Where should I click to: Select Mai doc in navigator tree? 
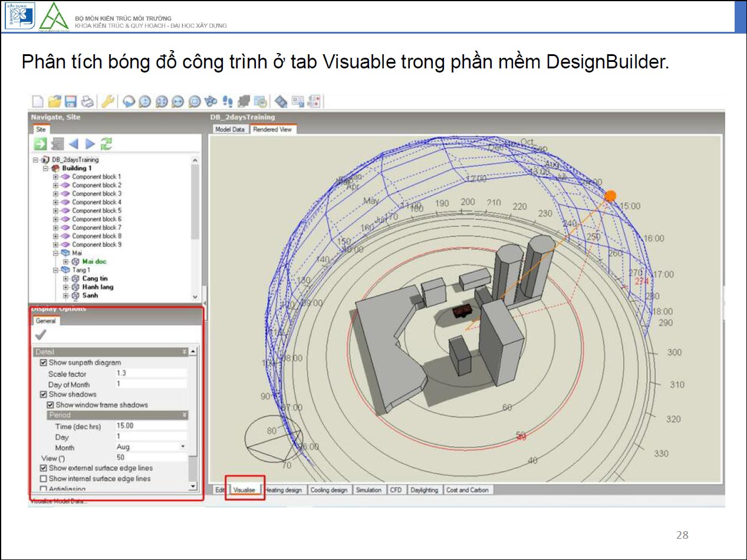[94, 261]
